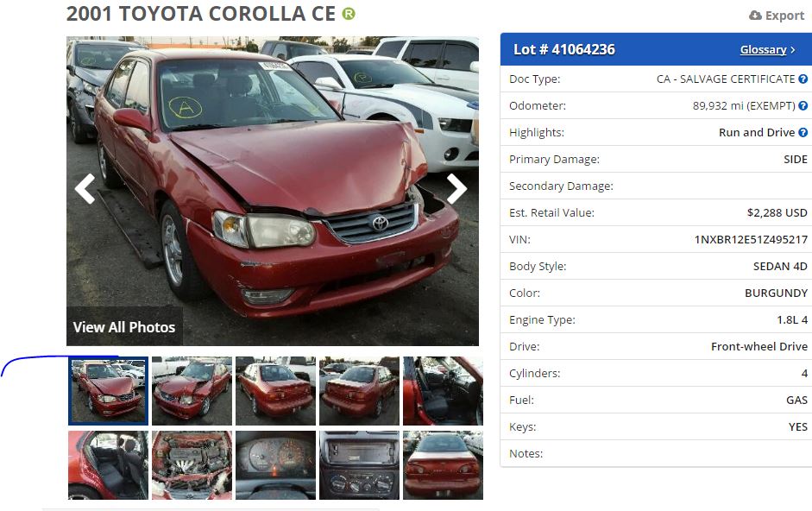Viewport: 812px width, 511px height.
Task: Click View All Photos button
Action: [124, 327]
